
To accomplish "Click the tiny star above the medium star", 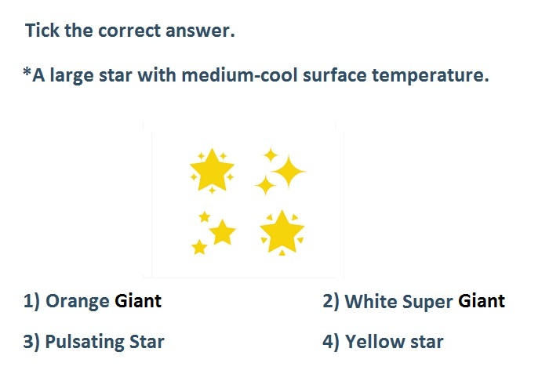I will (x=204, y=217).
